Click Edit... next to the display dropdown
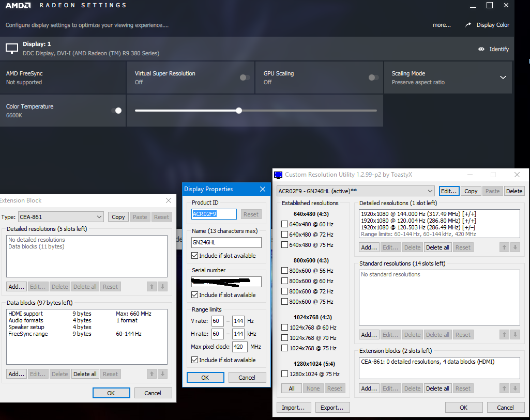This screenshot has width=530, height=420. (449, 191)
